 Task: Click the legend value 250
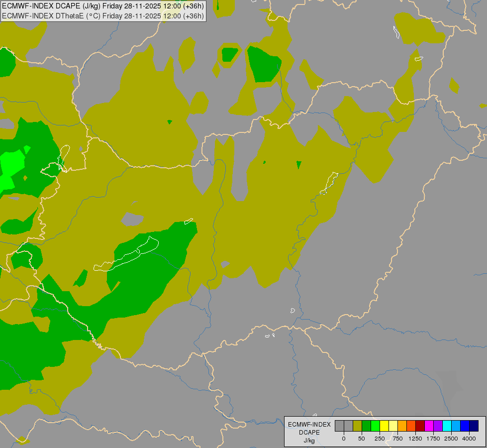point(380,439)
